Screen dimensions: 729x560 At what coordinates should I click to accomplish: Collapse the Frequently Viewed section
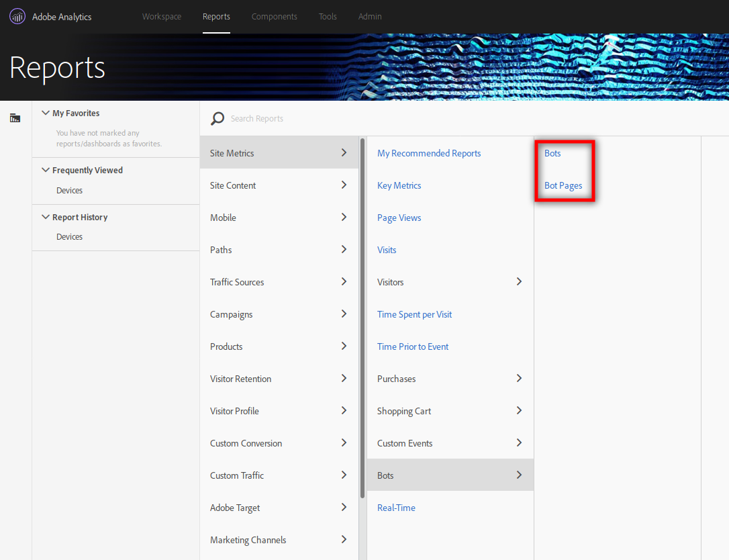[x=46, y=171]
